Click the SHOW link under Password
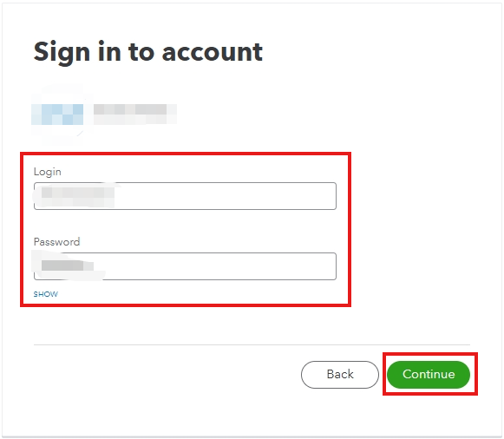The width and height of the screenshot is (504, 439). coord(46,294)
